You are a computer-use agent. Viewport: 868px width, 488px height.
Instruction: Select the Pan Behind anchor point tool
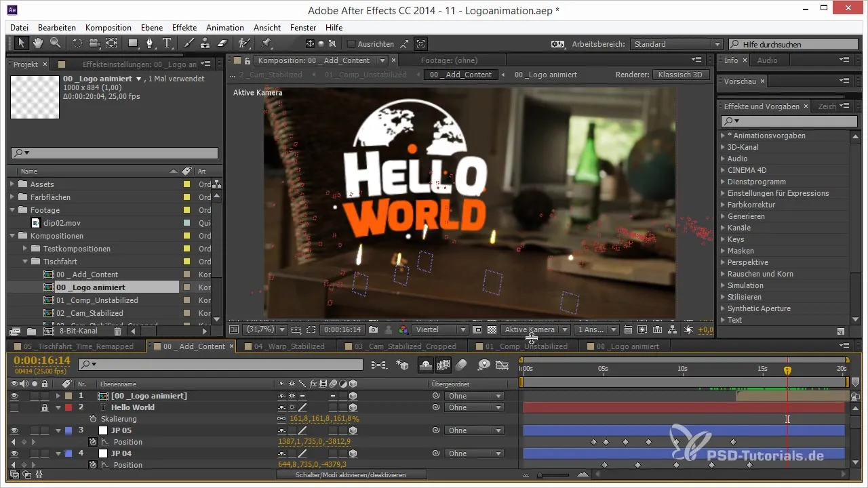point(111,43)
